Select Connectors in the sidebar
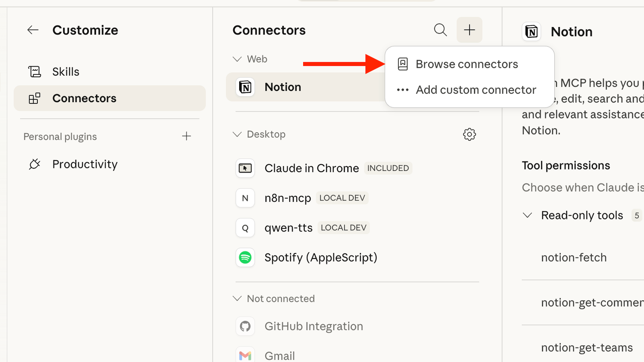The image size is (644, 362). point(109,98)
